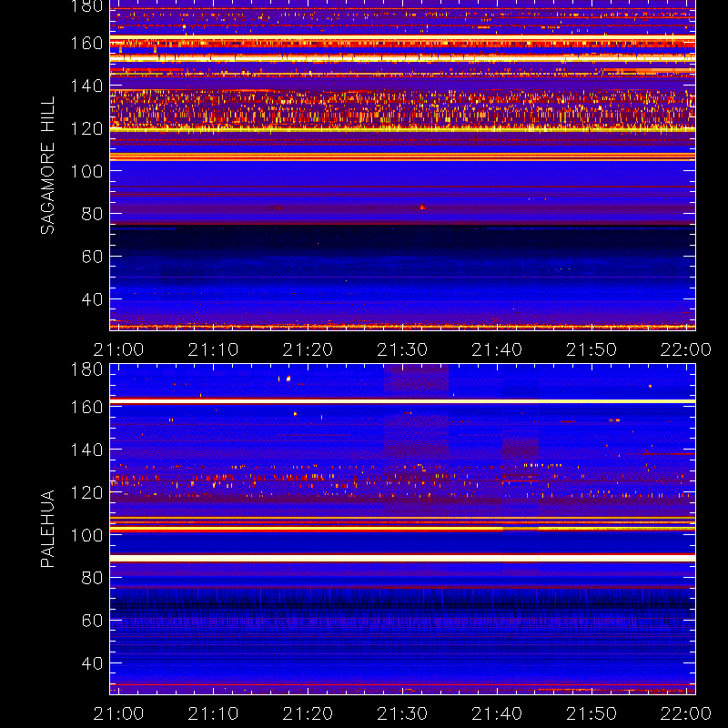Select the 140 tick label on Sagamore Hill plot

[x=86, y=86]
